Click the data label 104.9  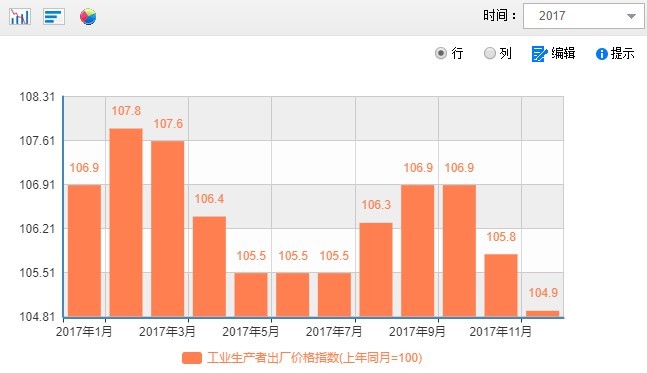point(543,293)
